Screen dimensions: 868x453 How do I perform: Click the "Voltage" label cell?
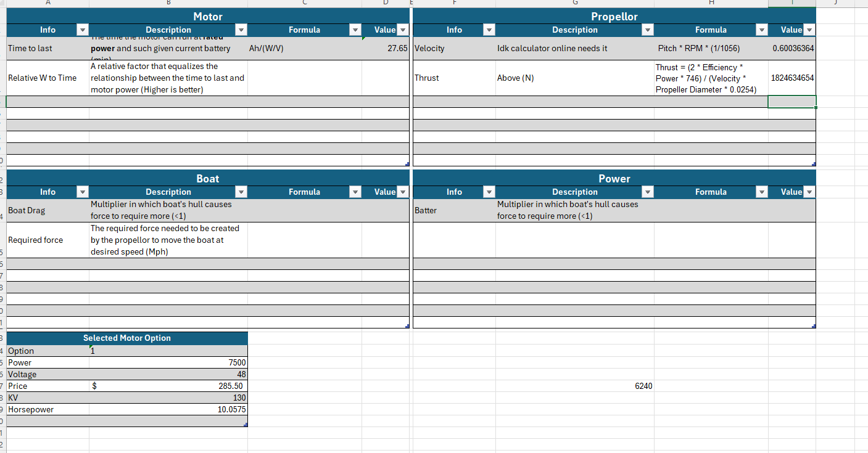[x=48, y=374]
